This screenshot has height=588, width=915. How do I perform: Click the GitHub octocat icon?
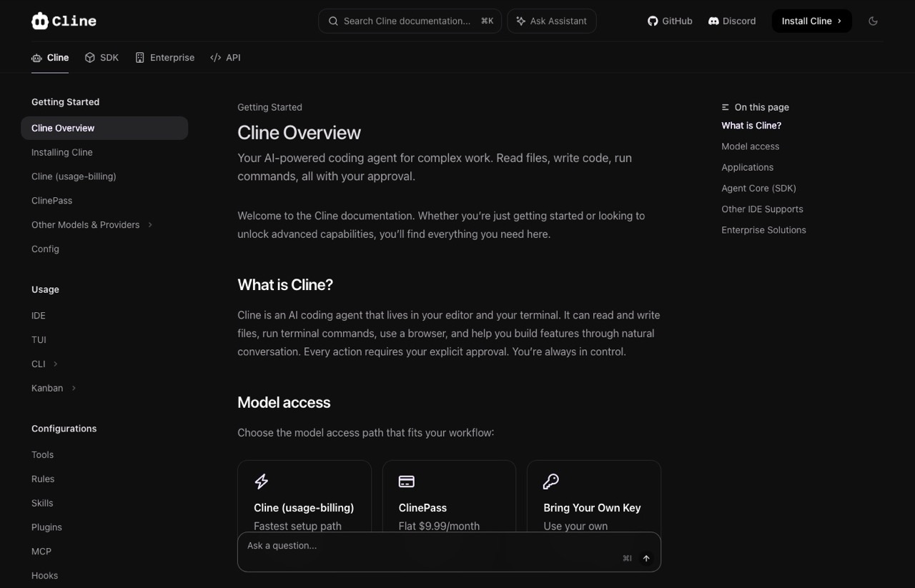653,21
